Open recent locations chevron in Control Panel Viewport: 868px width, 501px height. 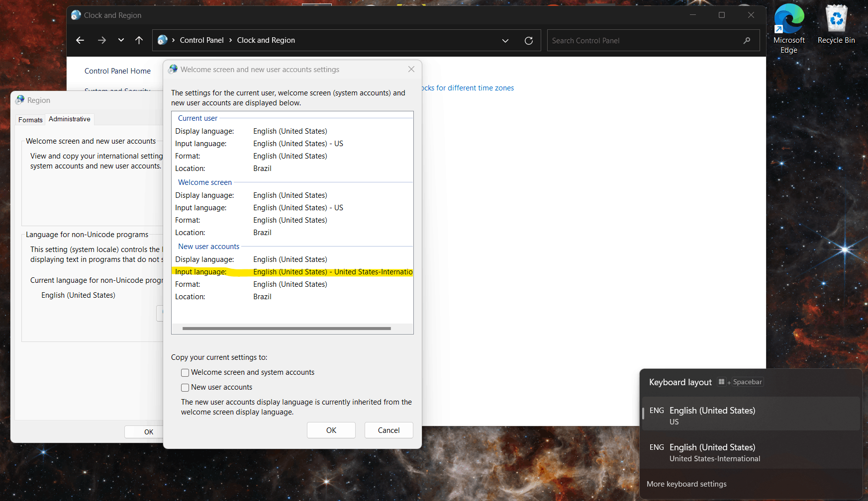121,40
